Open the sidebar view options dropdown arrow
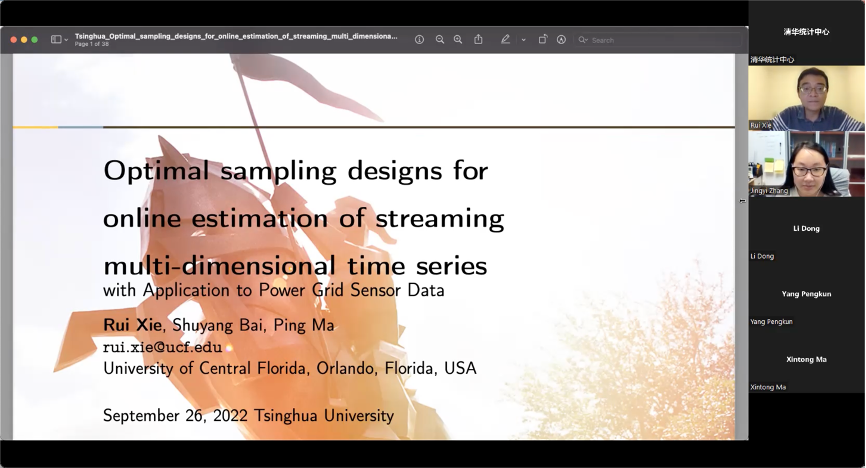 (x=65, y=40)
